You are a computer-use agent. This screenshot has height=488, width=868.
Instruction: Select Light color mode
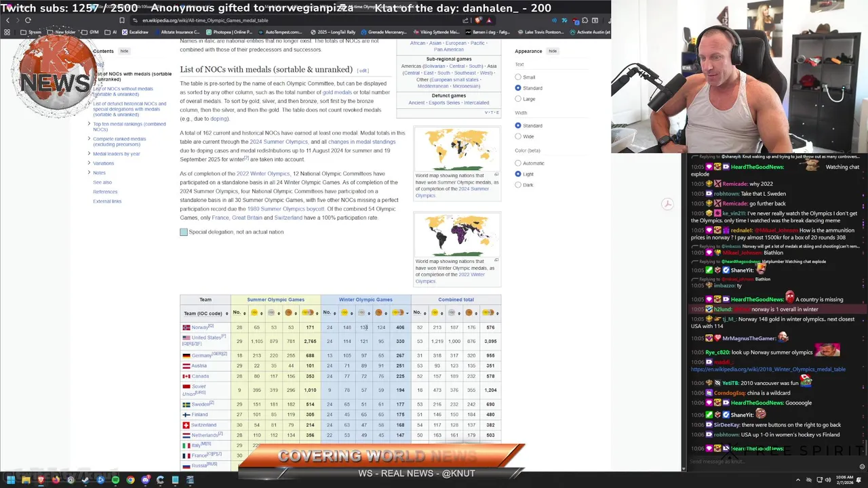tap(518, 174)
